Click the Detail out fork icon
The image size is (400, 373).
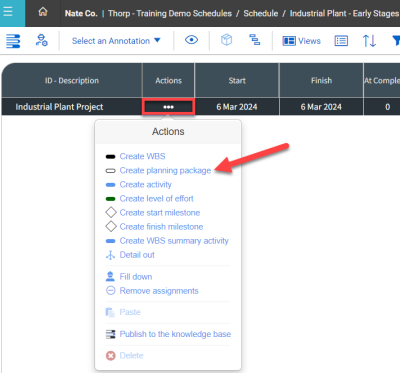(x=110, y=255)
